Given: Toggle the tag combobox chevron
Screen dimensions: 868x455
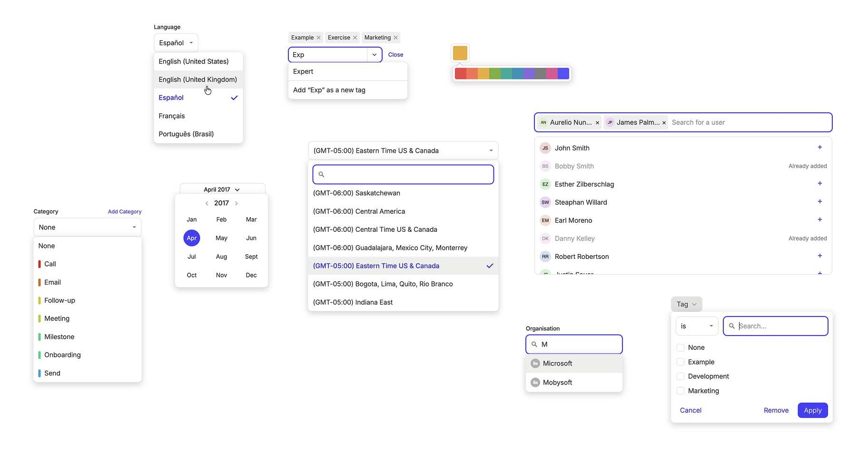Looking at the screenshot, I should point(375,55).
